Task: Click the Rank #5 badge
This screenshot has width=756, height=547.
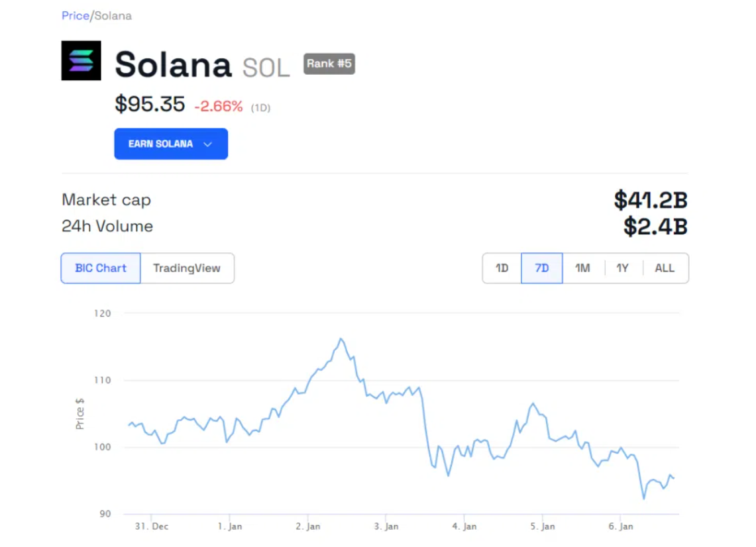Action: pyautogui.click(x=329, y=64)
